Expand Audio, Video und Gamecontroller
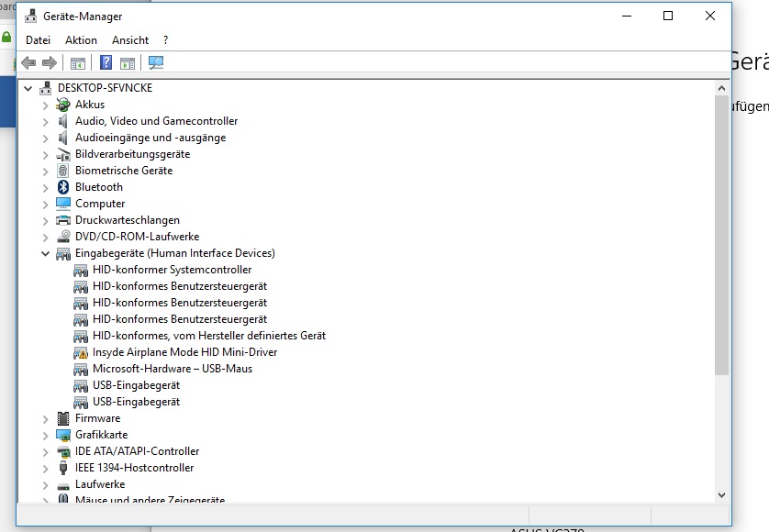Image resolution: width=769 pixels, height=532 pixels. click(x=45, y=122)
